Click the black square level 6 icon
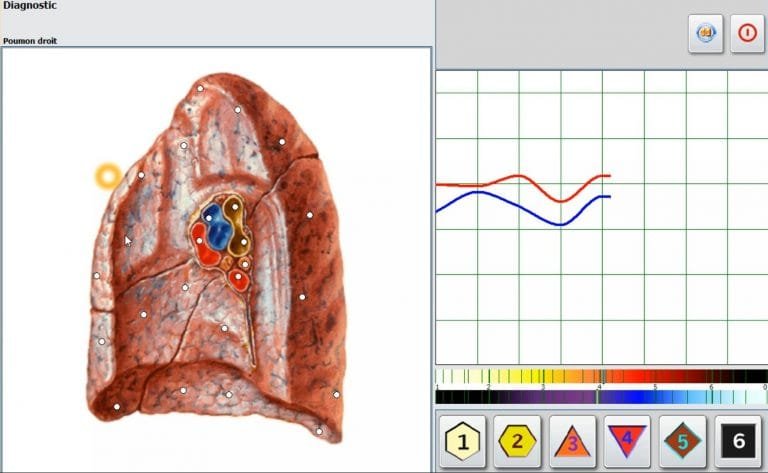 click(738, 440)
